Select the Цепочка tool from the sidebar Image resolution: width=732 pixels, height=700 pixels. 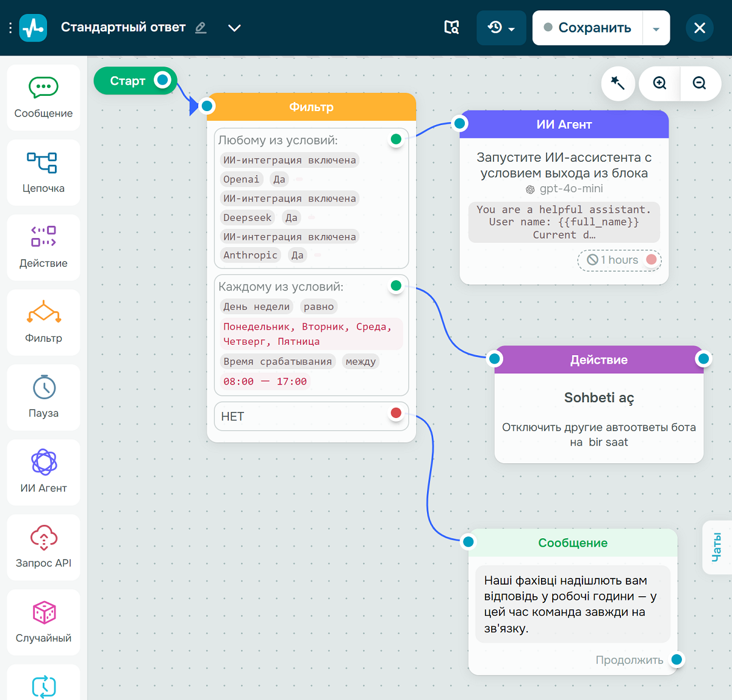coord(43,171)
